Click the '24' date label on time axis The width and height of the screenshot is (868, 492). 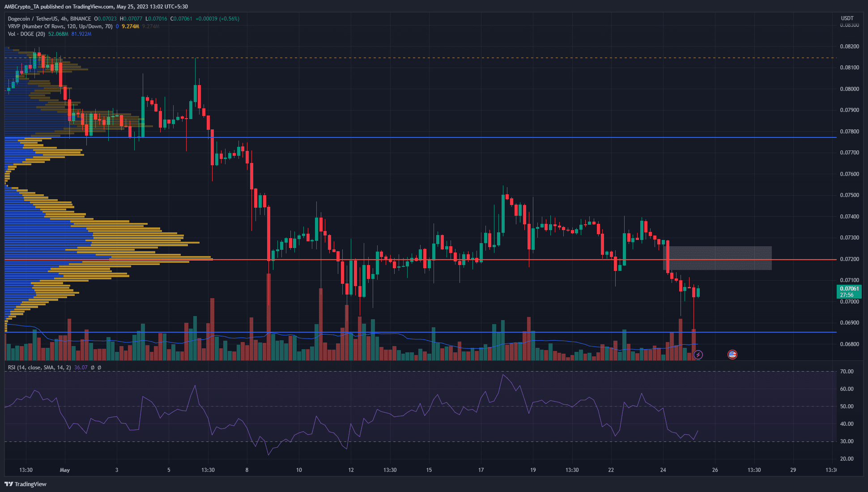tap(663, 470)
